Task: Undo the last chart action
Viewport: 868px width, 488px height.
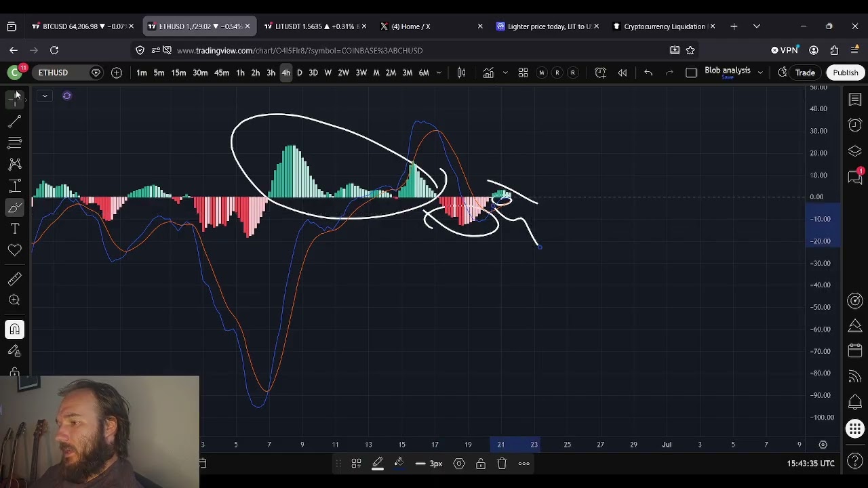Action: [x=648, y=73]
